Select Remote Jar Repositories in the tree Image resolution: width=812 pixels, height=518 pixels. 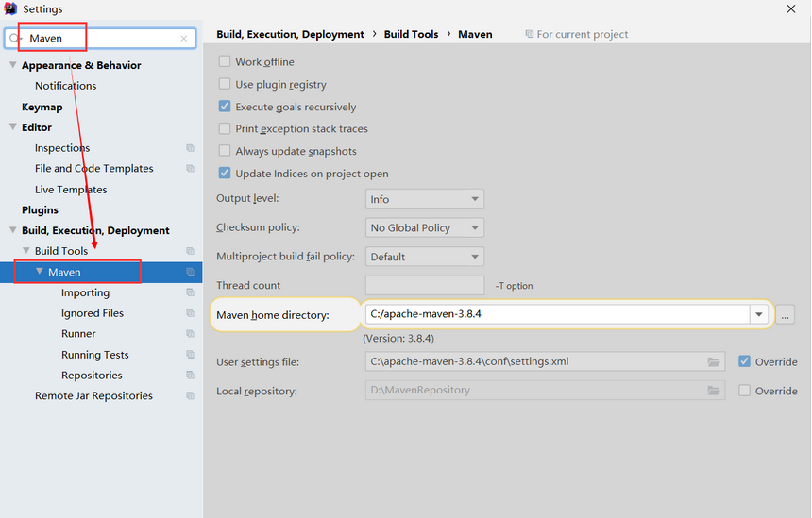(93, 396)
